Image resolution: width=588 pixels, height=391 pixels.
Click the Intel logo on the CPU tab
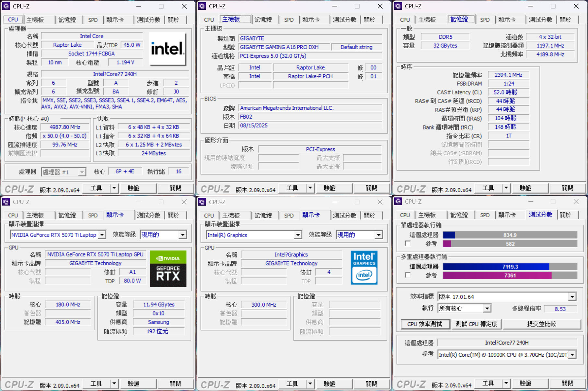(167, 49)
